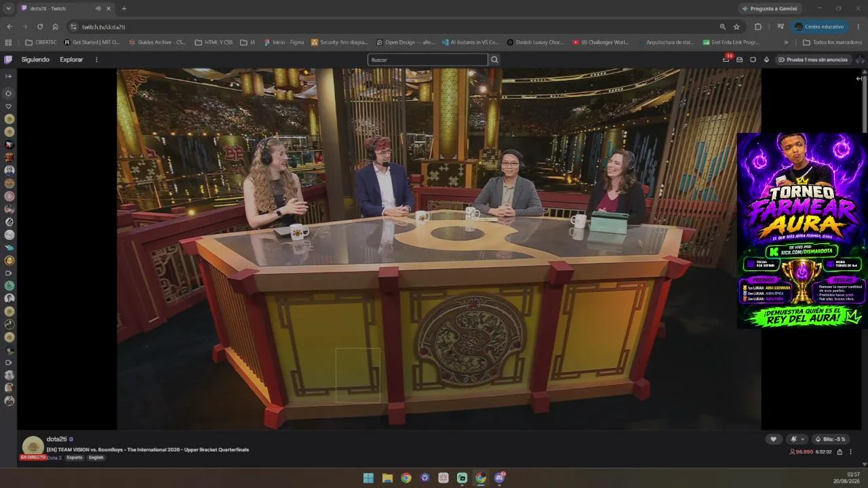Open the Windows Start menu
868x488 pixels.
[x=368, y=478]
